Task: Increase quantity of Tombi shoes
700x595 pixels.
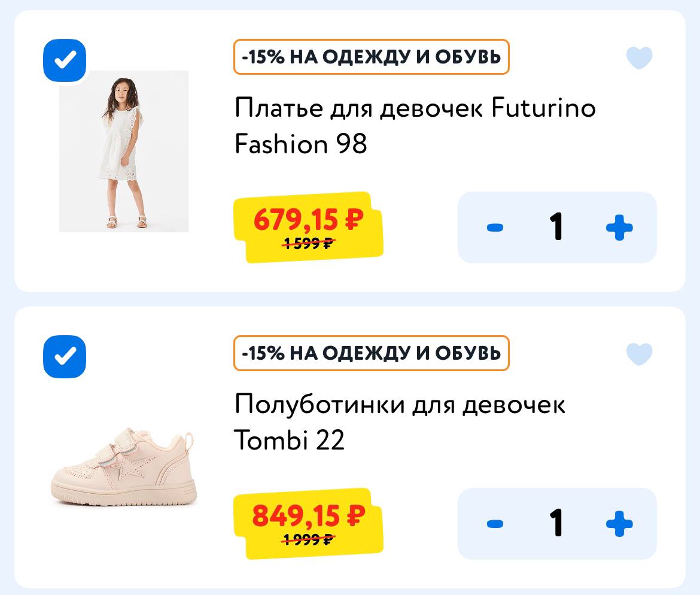Action: point(619,524)
